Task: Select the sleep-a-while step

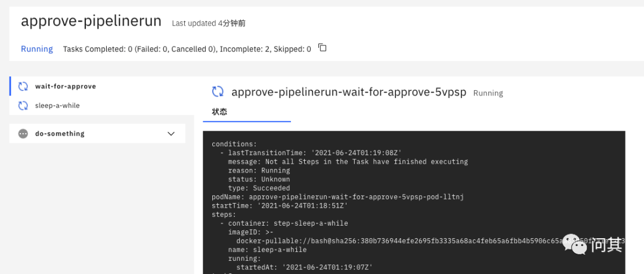Action: [x=57, y=106]
